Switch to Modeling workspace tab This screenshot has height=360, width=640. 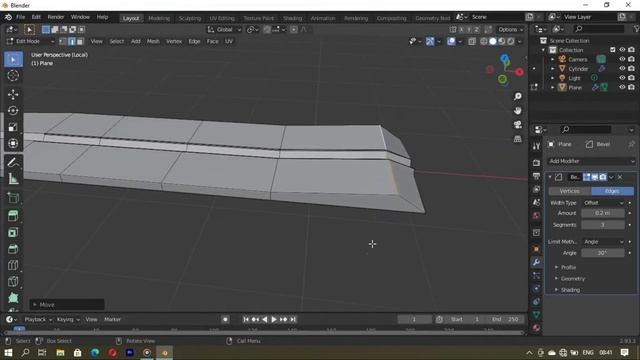click(x=159, y=18)
